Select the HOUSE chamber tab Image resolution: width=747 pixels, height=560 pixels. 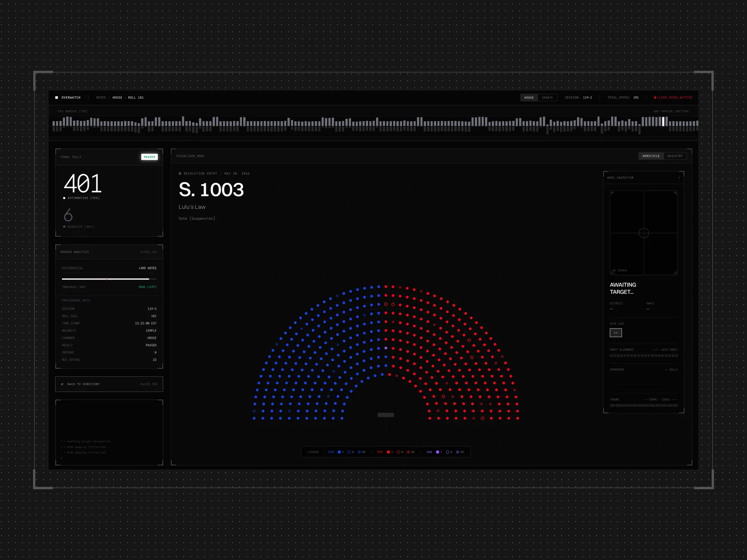[x=529, y=97]
